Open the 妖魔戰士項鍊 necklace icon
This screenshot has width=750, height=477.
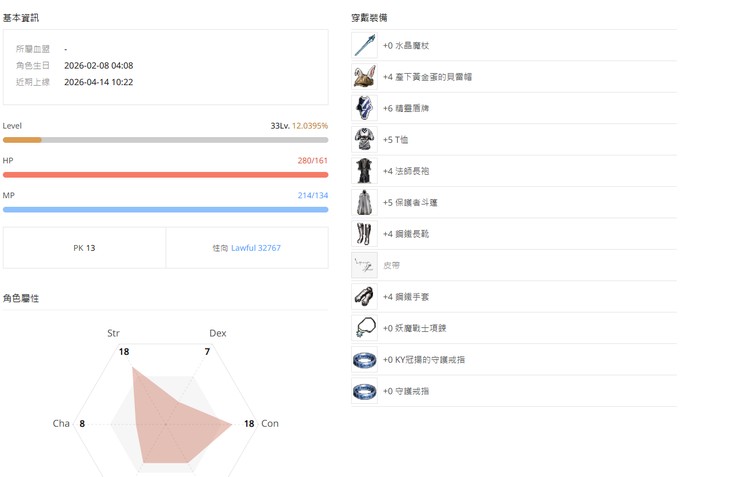[364, 328]
